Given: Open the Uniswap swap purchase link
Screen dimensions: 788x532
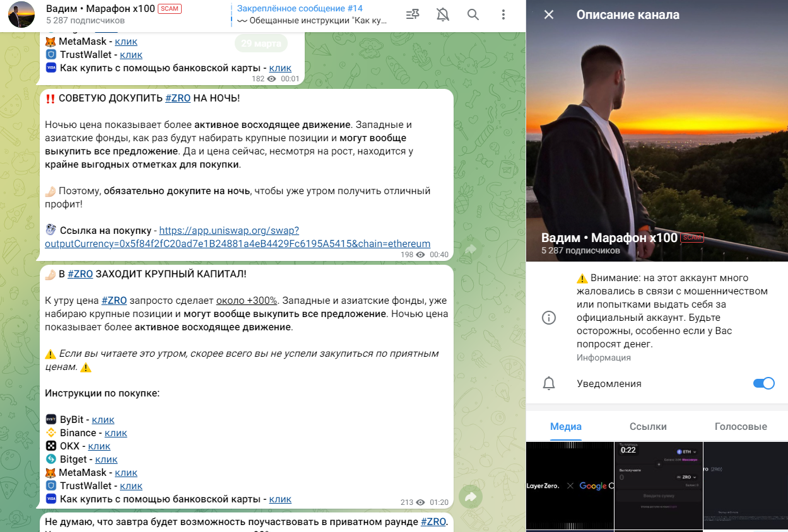Looking at the screenshot, I should [x=238, y=237].
